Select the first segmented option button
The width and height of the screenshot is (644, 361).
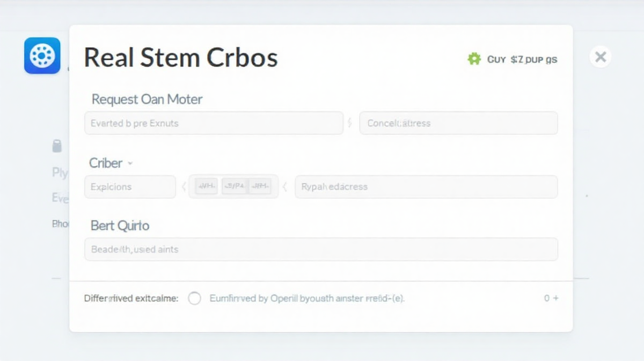coord(206,186)
